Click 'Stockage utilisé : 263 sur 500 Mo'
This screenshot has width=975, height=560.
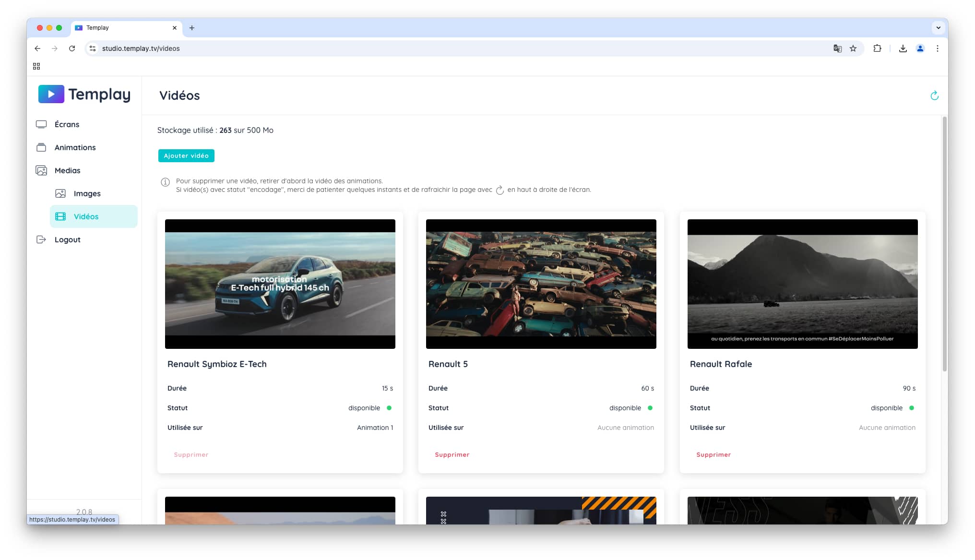click(215, 130)
